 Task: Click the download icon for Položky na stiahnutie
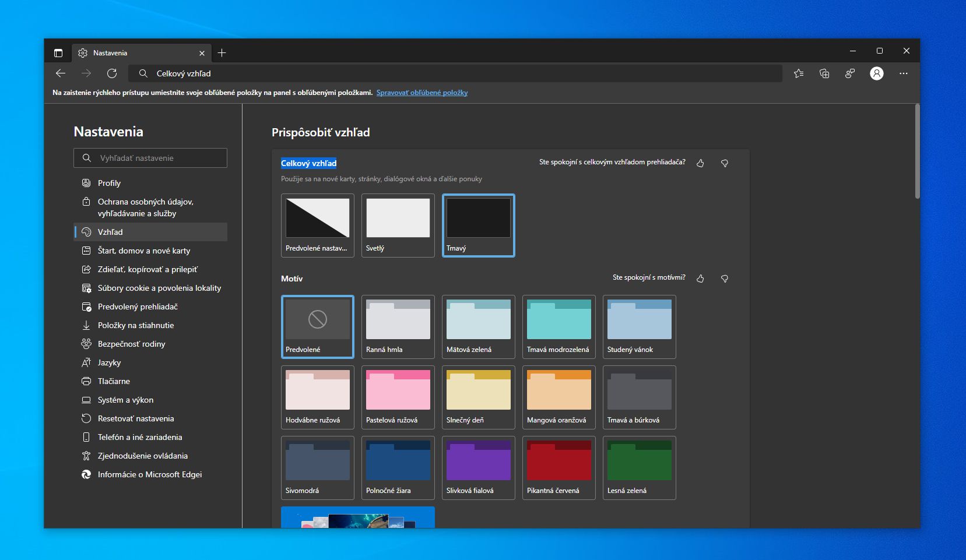click(86, 325)
